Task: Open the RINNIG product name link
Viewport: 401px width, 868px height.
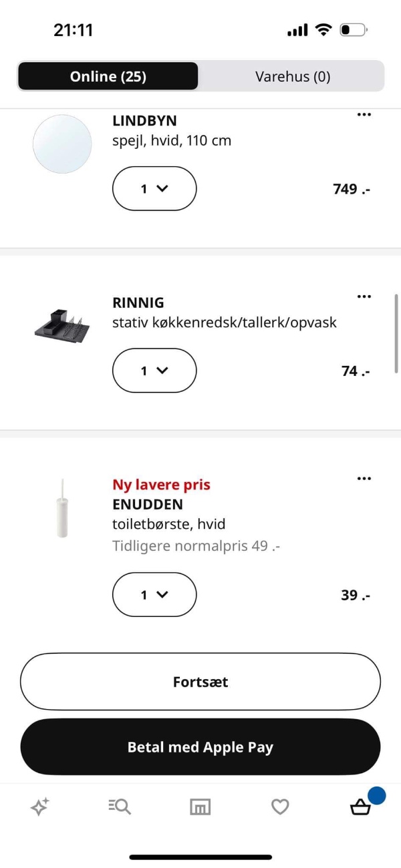Action: coord(138,302)
